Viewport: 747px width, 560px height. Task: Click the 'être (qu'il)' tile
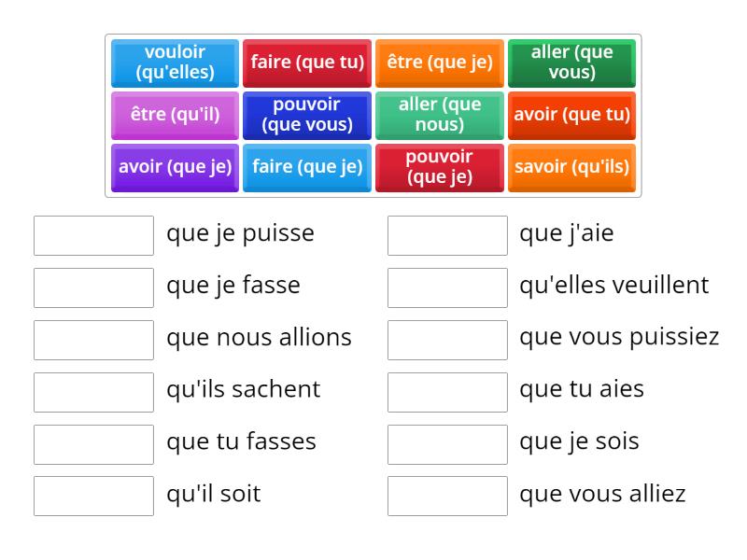[x=175, y=115]
